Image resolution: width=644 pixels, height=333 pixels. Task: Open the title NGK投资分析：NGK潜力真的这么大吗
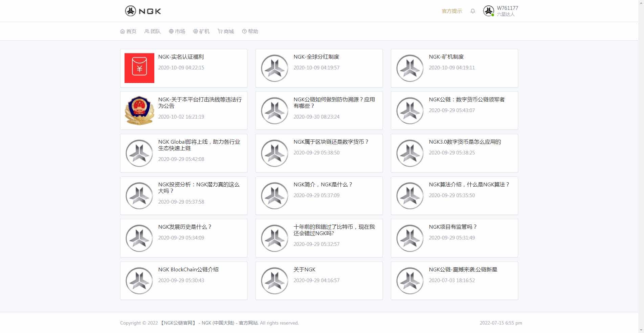point(199,188)
